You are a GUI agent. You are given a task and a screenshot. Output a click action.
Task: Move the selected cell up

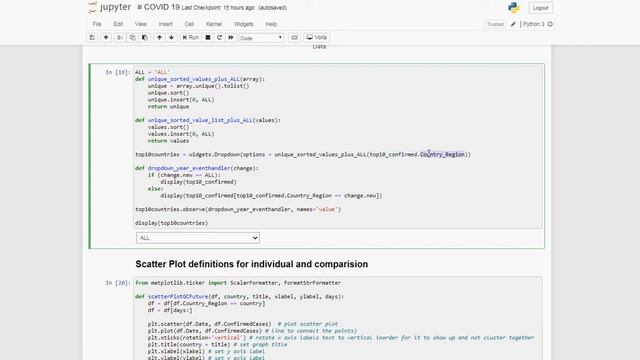(159, 38)
